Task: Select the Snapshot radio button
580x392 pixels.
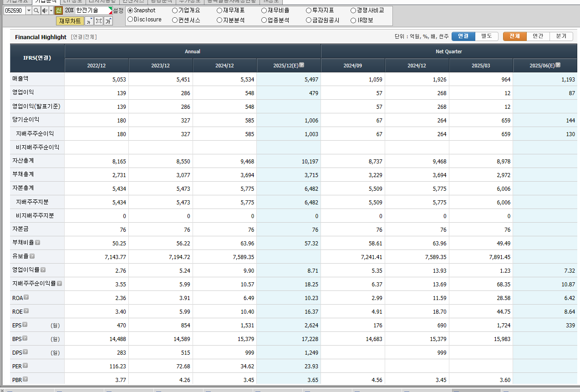Action: click(130, 10)
